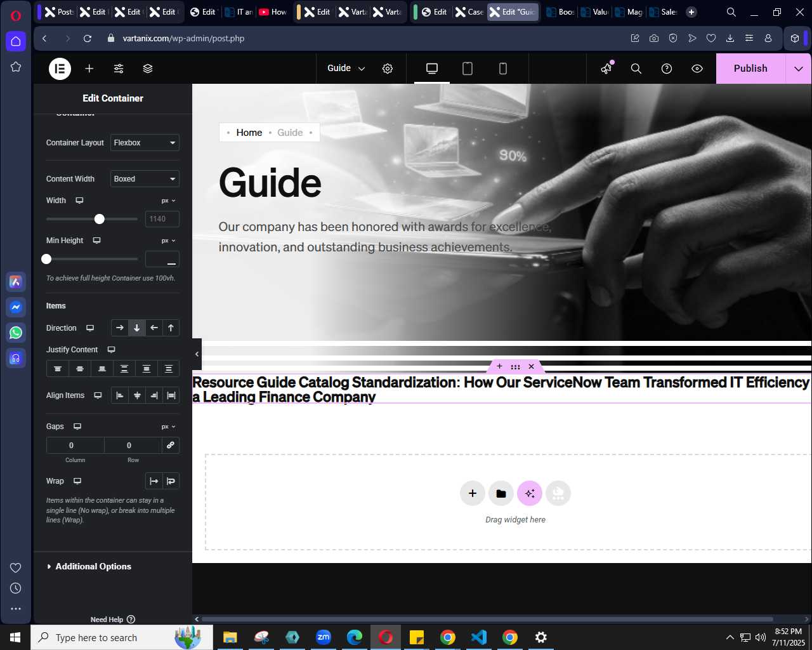Open Visual Studio Code from taskbar
The image size is (812, 650).
(479, 637)
